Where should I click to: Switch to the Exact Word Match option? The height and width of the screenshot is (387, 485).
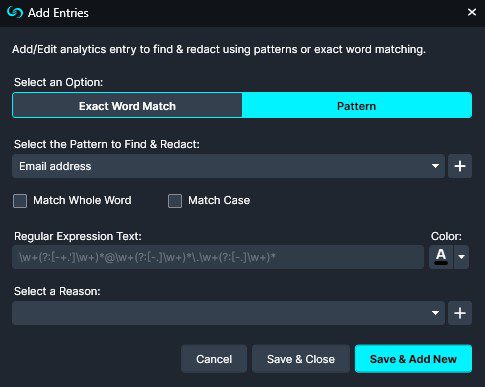point(127,106)
